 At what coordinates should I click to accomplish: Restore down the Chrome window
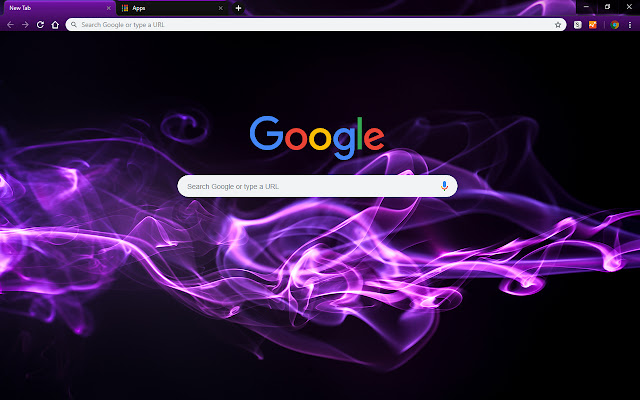click(607, 7)
